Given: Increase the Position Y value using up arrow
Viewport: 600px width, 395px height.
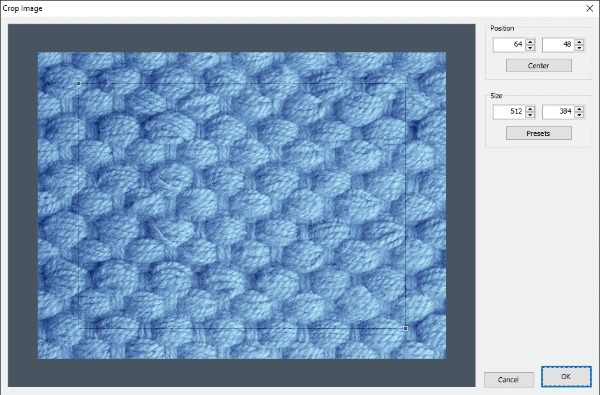Looking at the screenshot, I should point(579,42).
